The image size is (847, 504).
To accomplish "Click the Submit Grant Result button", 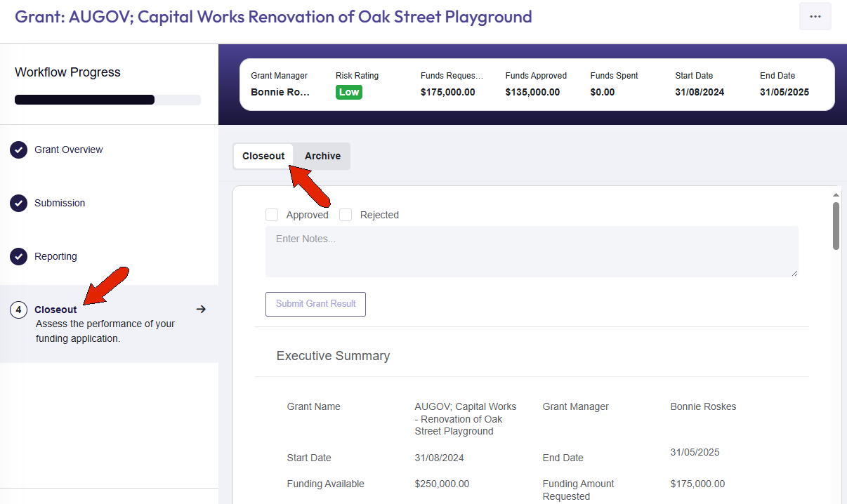I will (x=315, y=304).
